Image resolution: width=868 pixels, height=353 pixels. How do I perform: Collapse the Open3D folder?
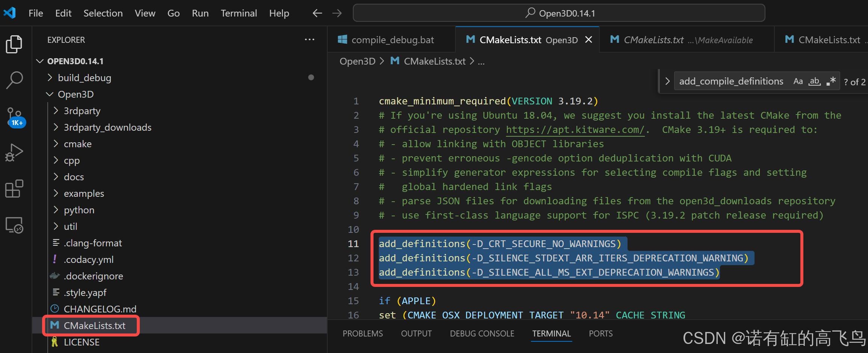[x=50, y=94]
